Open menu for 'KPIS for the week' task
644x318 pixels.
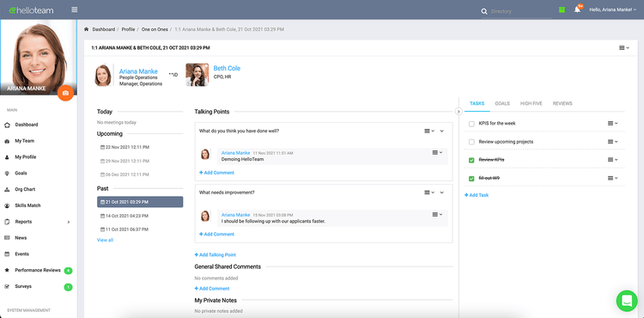coord(613,123)
